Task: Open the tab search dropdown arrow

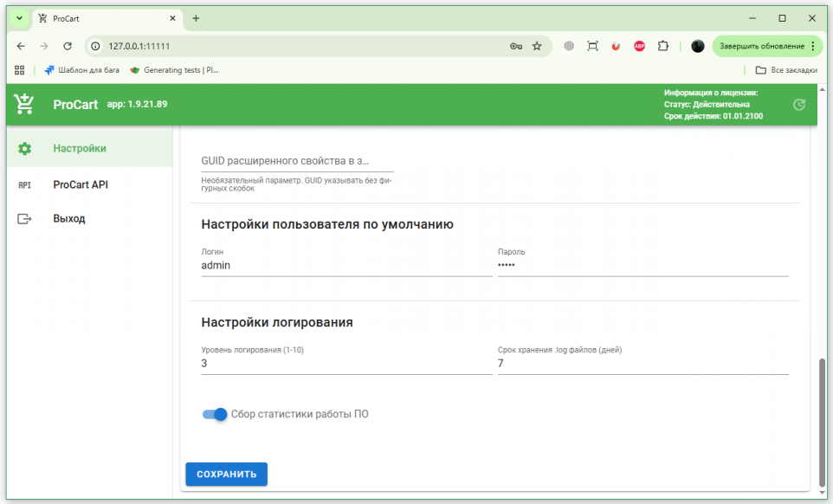Action: click(x=19, y=18)
